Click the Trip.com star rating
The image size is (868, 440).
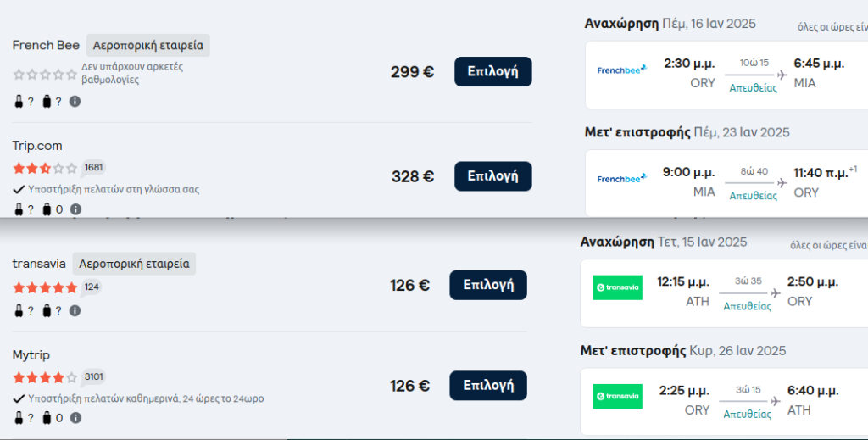tap(45, 168)
